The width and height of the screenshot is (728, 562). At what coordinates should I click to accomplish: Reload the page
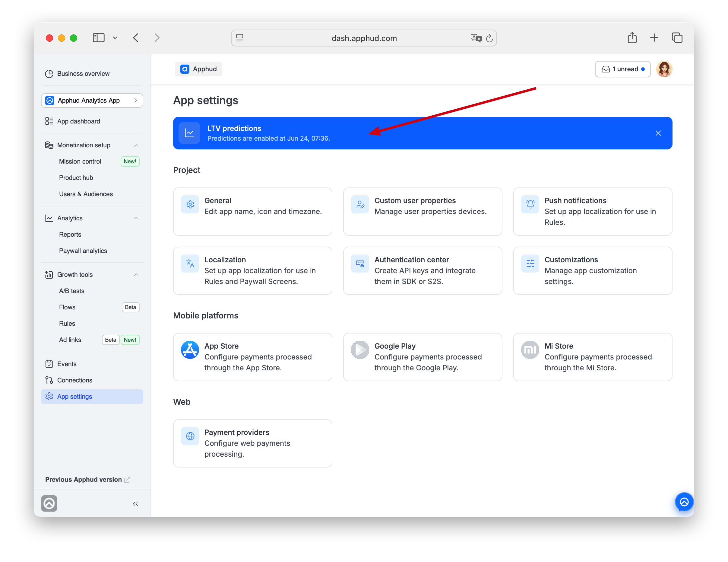coord(489,38)
